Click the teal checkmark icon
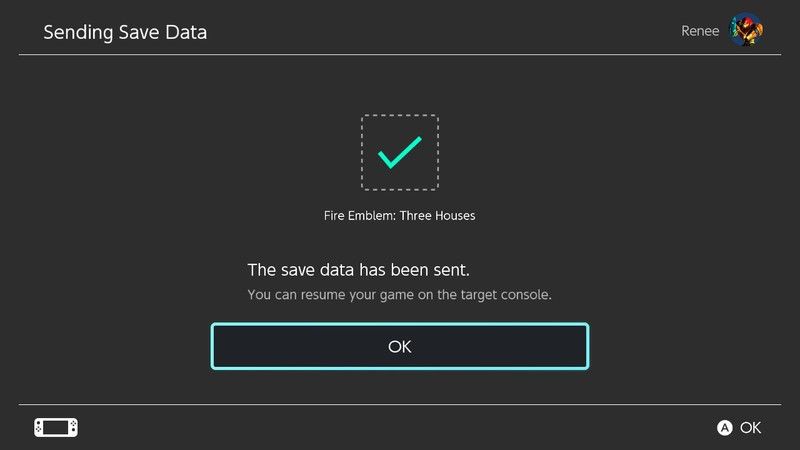This screenshot has height=450, width=800. click(399, 152)
